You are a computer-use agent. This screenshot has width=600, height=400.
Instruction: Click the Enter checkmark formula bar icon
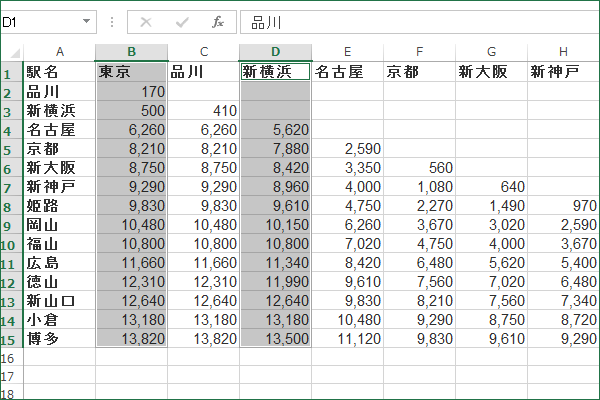tap(182, 22)
